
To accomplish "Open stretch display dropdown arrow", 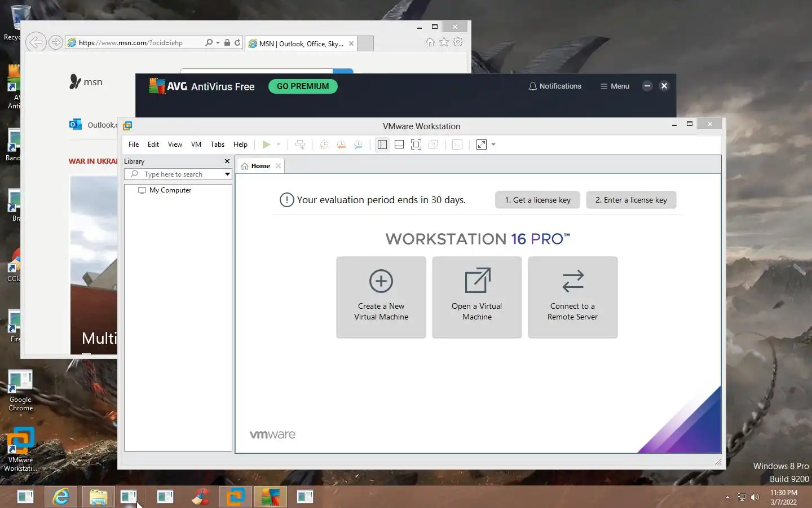I will [x=493, y=144].
